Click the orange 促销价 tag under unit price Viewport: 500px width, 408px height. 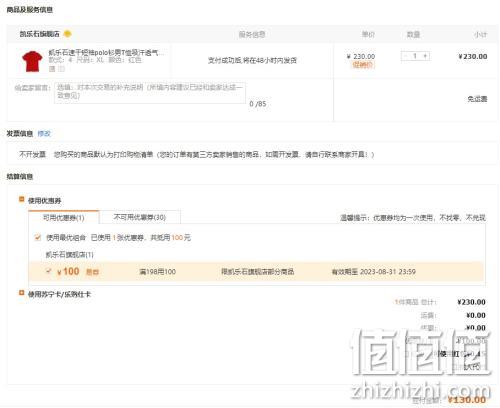pos(363,65)
